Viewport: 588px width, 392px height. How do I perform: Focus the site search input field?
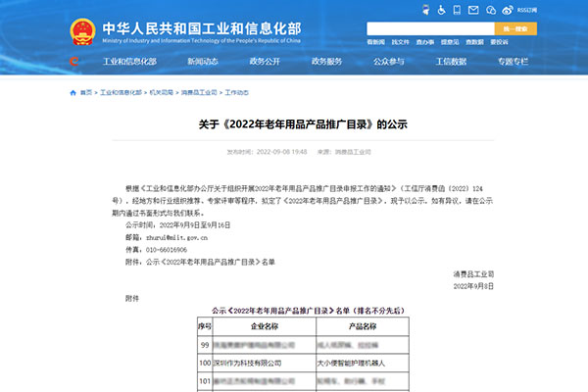[x=430, y=28]
